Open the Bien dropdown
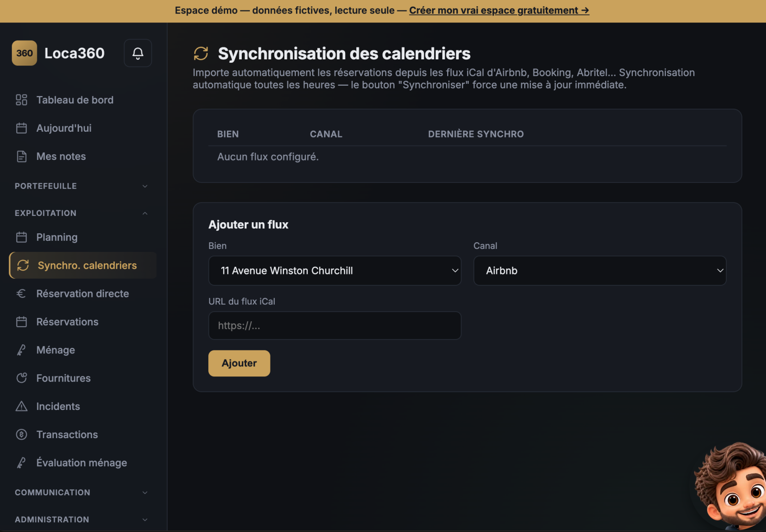This screenshot has width=766, height=532. click(x=335, y=271)
